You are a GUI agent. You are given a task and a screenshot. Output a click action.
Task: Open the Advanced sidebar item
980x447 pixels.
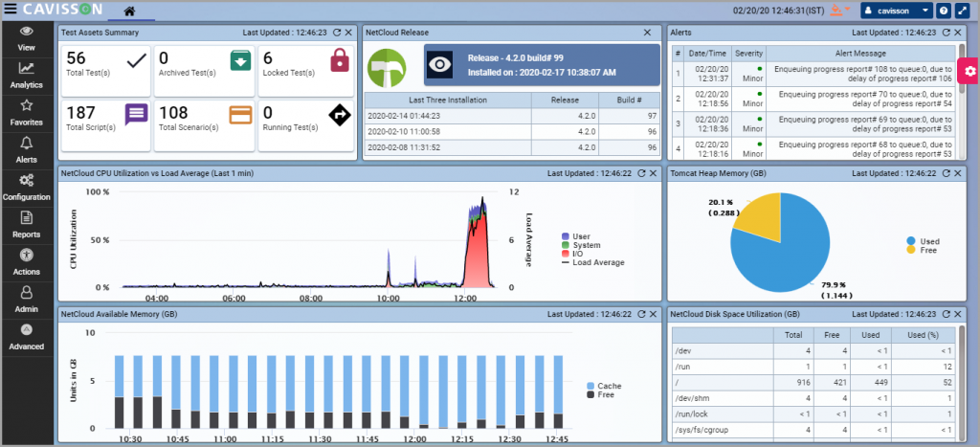pyautogui.click(x=26, y=338)
